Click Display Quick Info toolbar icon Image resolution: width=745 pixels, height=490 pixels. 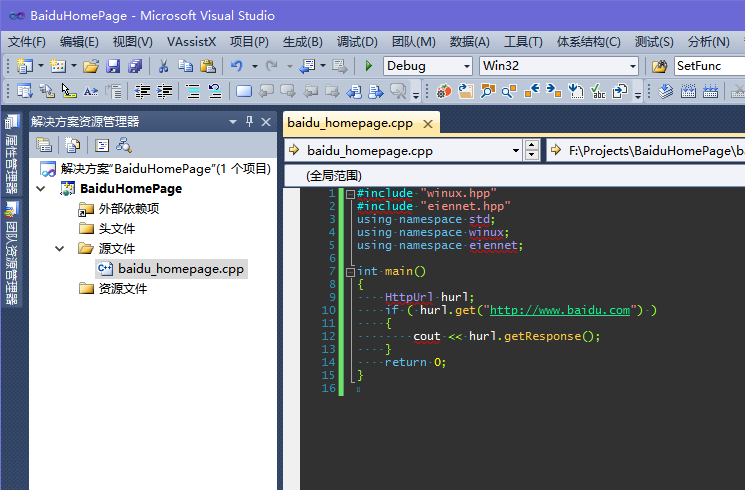[x=69, y=91]
